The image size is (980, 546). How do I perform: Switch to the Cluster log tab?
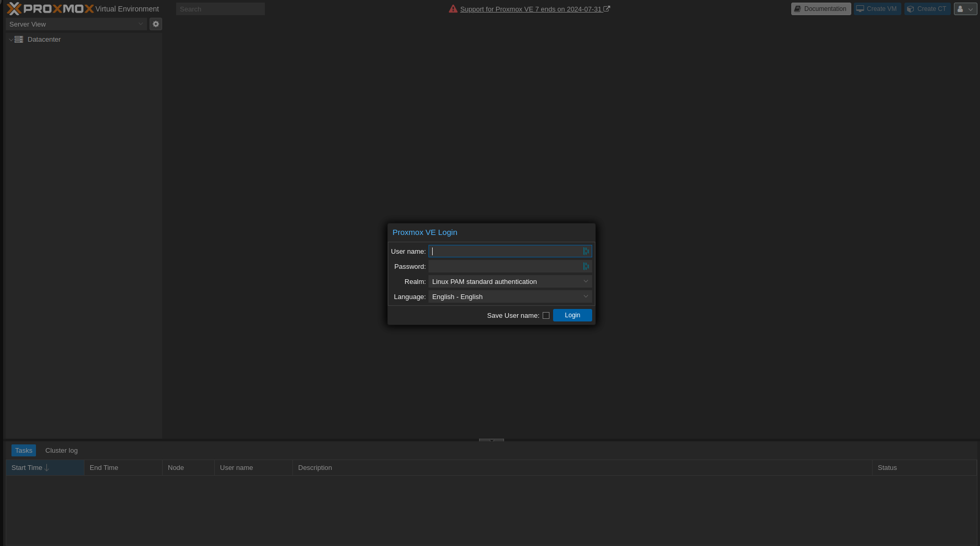point(62,451)
